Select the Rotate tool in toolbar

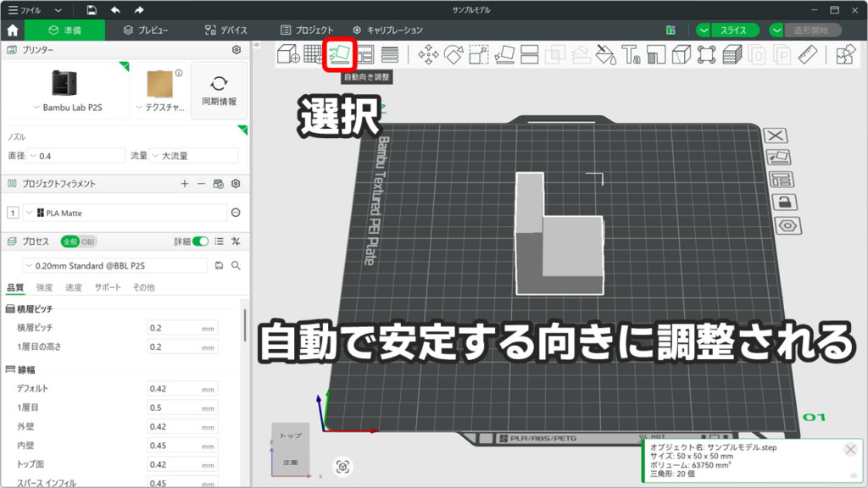click(453, 55)
